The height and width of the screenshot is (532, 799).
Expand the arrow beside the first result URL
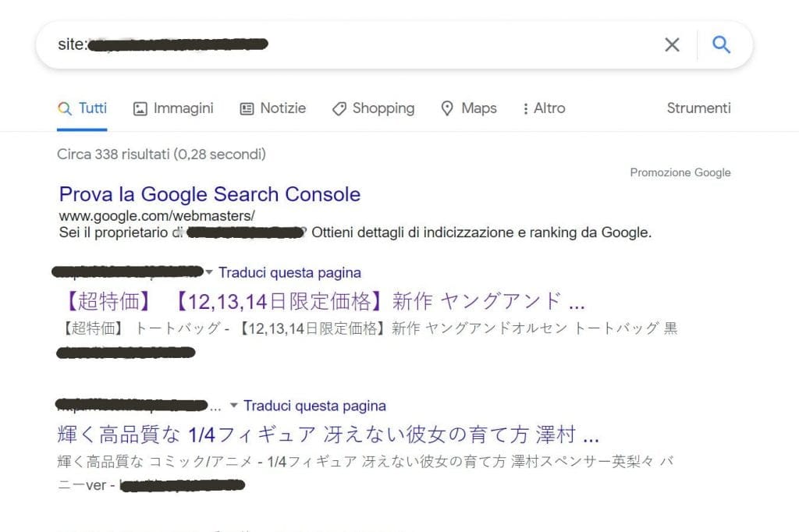point(208,272)
